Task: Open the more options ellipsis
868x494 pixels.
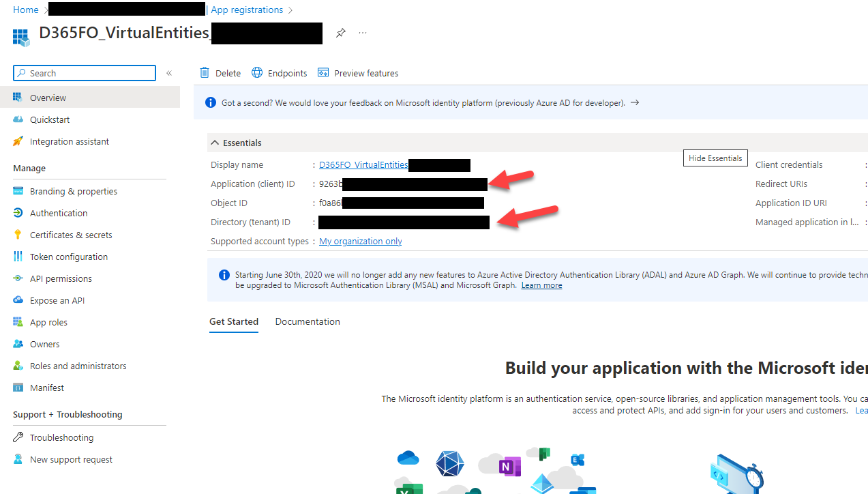Action: tap(363, 33)
